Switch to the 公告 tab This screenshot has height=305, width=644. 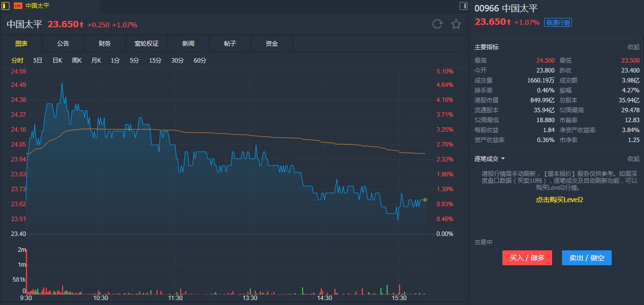[63, 44]
